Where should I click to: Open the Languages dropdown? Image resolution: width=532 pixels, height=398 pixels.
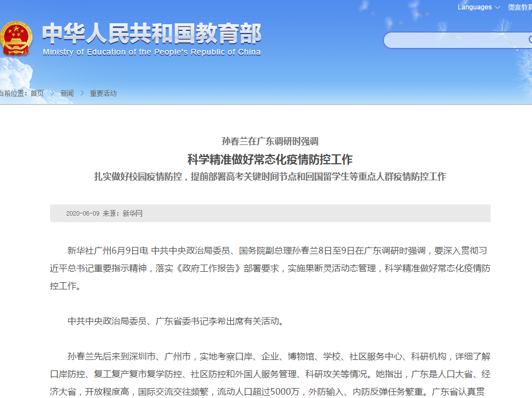(479, 7)
